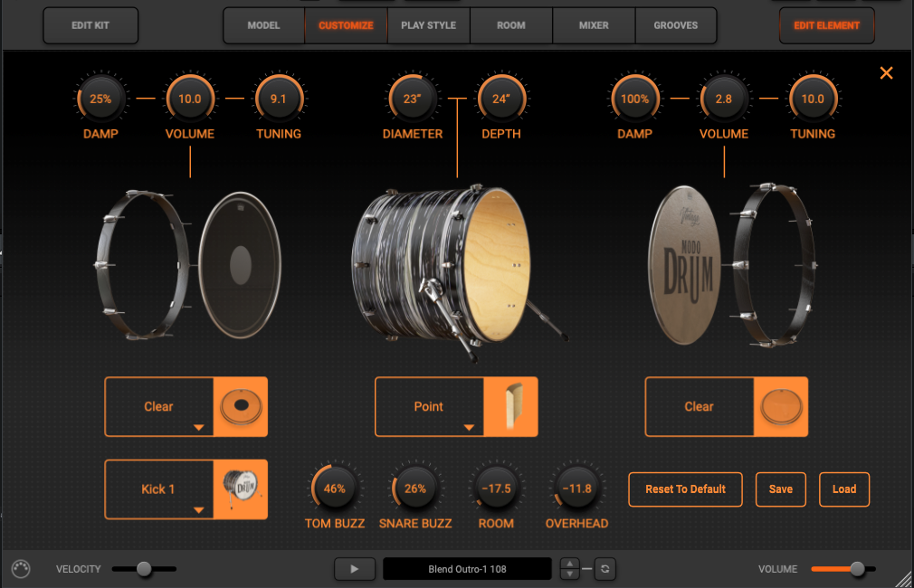
Task: Step to the next groove with down arrow
Action: click(x=569, y=574)
